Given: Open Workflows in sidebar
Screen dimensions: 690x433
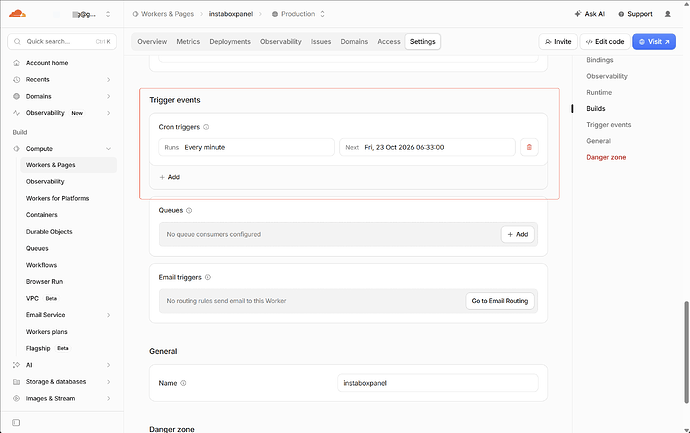Looking at the screenshot, I should pyautogui.click(x=41, y=265).
